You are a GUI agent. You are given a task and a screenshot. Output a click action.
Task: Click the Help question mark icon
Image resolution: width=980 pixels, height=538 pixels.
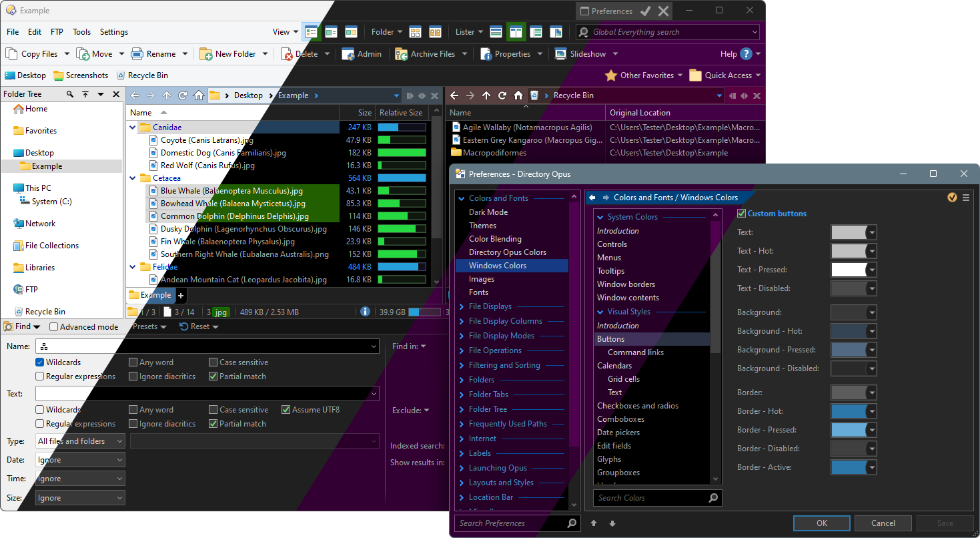746,54
